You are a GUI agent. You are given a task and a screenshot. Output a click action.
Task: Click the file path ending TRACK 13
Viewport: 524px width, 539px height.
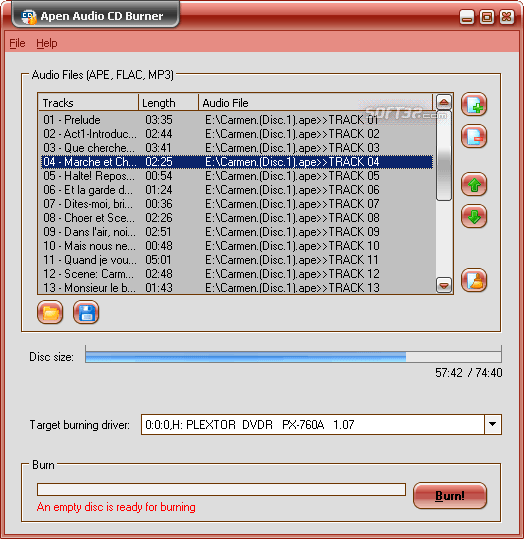pyautogui.click(x=292, y=288)
